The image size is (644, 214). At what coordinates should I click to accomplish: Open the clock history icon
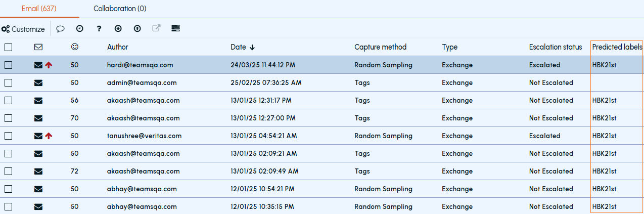click(79, 29)
